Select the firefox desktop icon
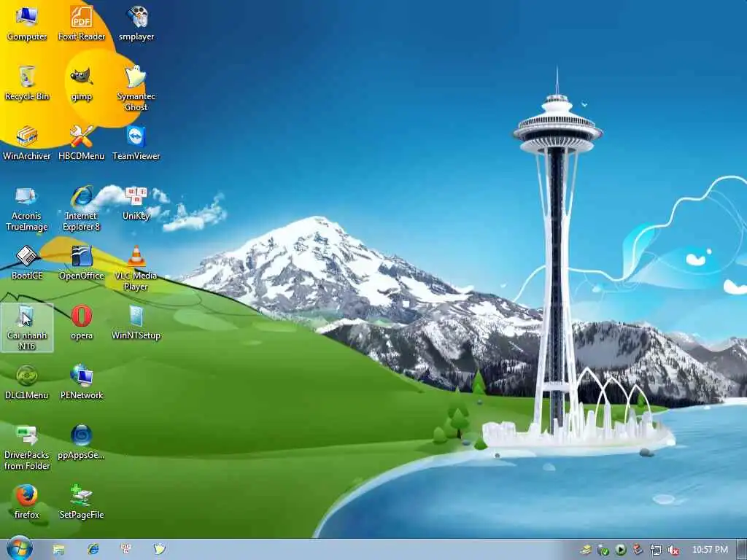The image size is (747, 560). coord(27,502)
